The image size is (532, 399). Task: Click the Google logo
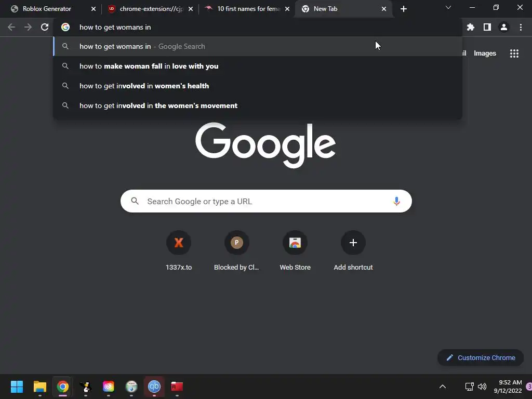(x=265, y=145)
